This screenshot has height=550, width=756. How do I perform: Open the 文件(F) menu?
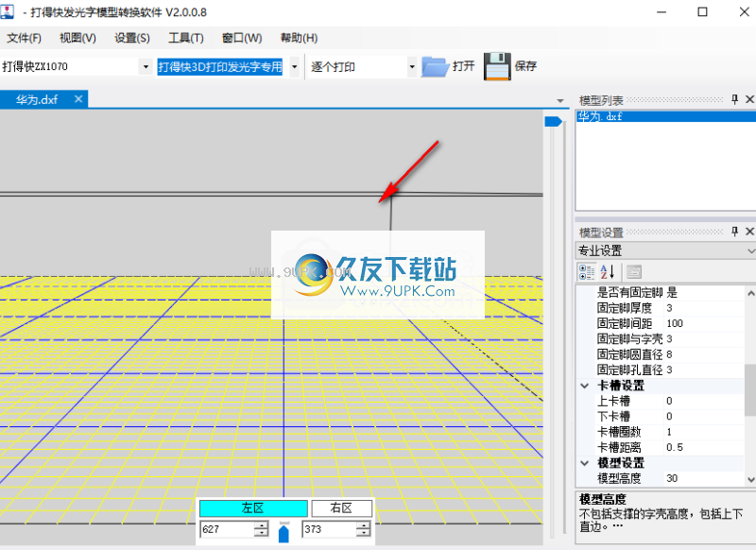click(x=25, y=38)
